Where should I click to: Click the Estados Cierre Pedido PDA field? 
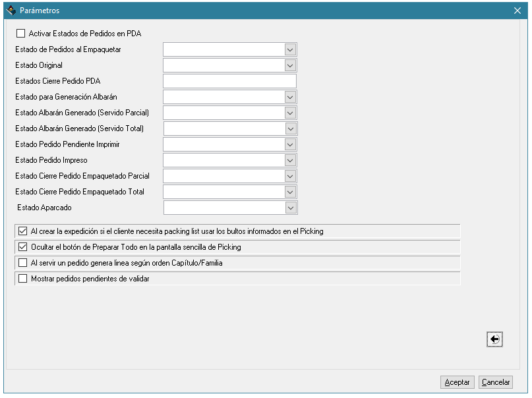229,81
